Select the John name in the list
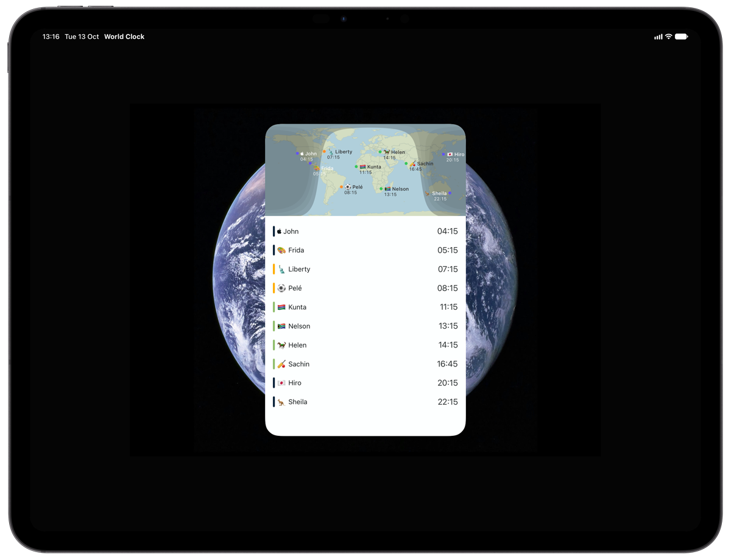This screenshot has width=731, height=560. [x=291, y=231]
